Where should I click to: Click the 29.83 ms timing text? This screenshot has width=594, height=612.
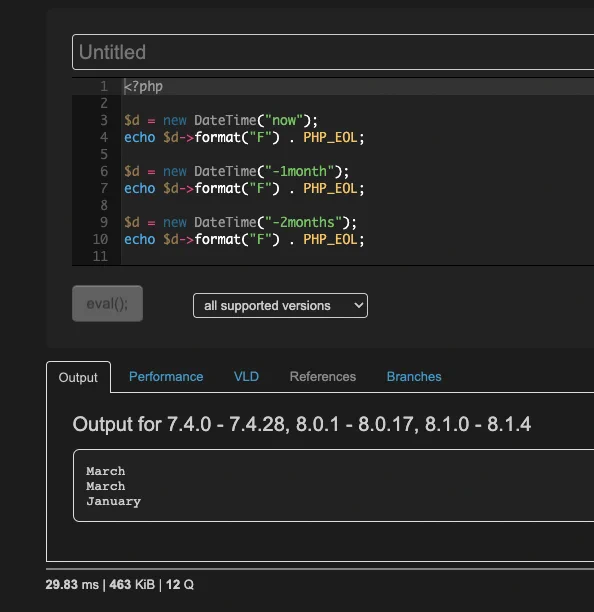point(72,585)
